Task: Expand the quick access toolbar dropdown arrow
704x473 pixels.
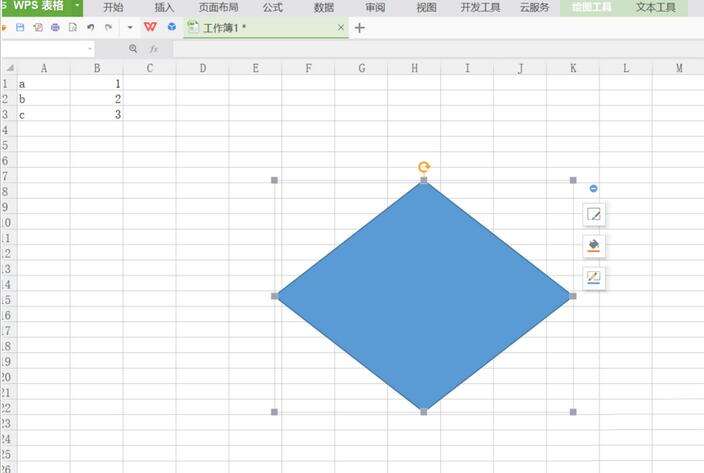Action: (x=130, y=27)
